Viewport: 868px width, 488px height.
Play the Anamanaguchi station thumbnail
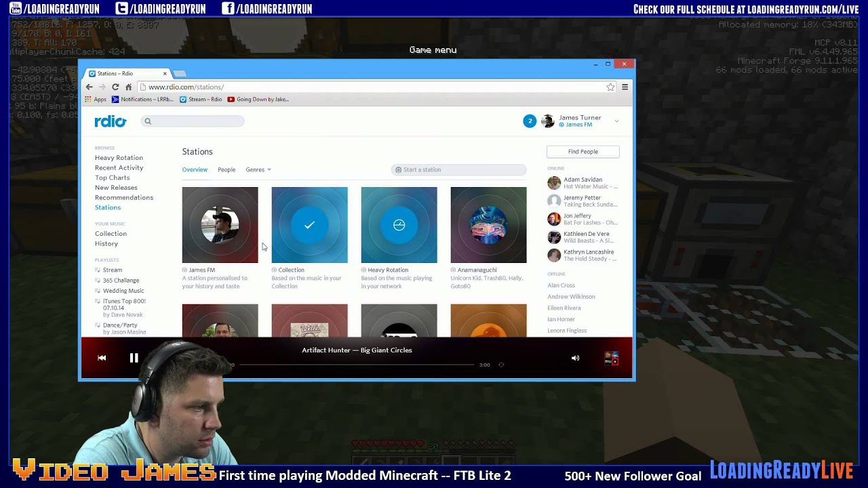click(x=488, y=225)
